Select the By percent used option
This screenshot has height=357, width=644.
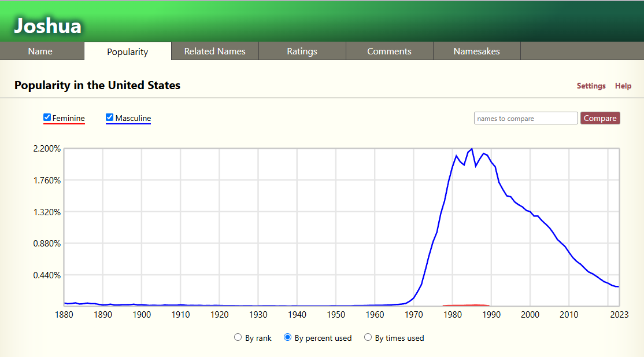tap(287, 337)
